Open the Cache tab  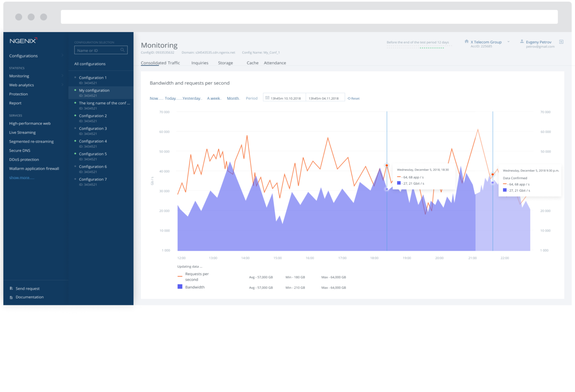pos(253,63)
